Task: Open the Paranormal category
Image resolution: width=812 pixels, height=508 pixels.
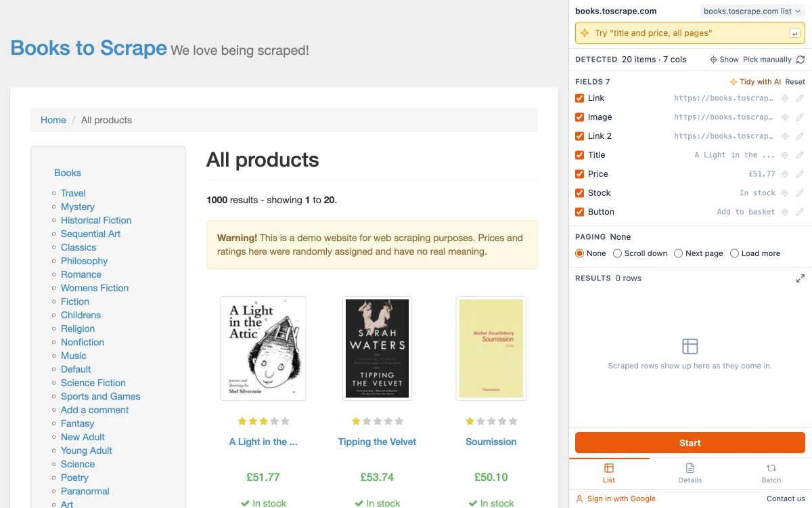Action: coord(85,491)
